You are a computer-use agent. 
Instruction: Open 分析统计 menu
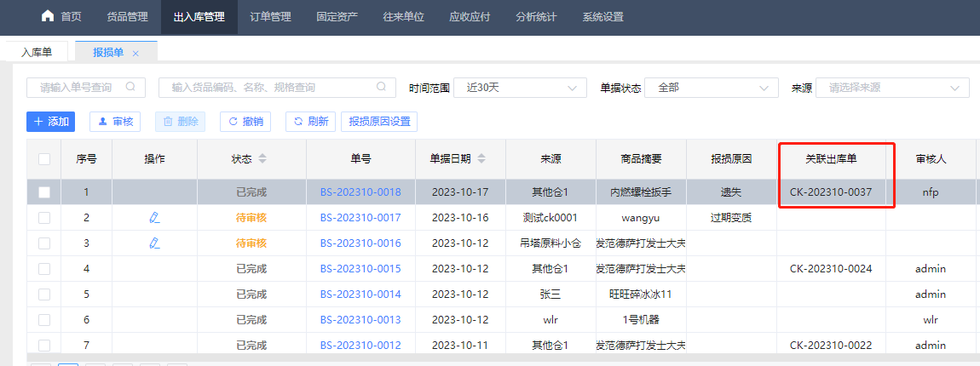(x=536, y=17)
